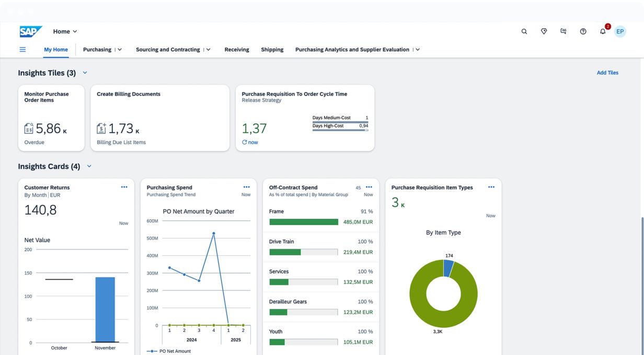Open the hamburger navigation menu
Screen dimensions: 644x355
(22, 50)
